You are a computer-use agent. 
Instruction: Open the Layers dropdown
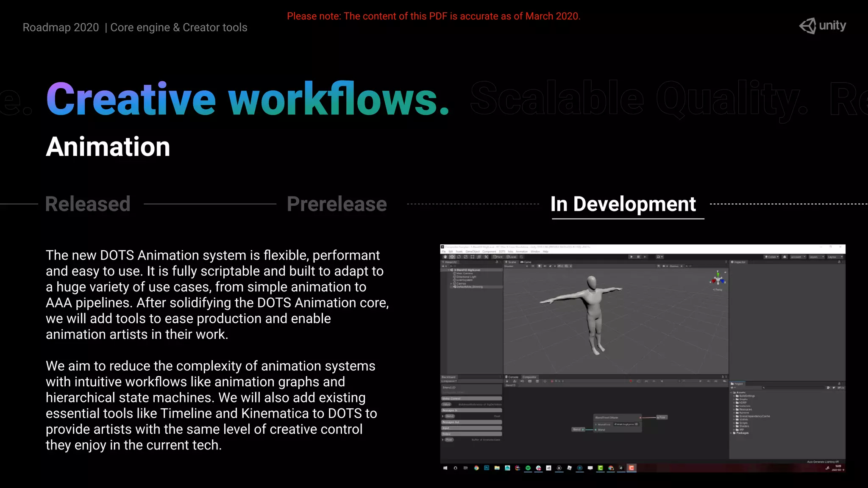coord(817,257)
